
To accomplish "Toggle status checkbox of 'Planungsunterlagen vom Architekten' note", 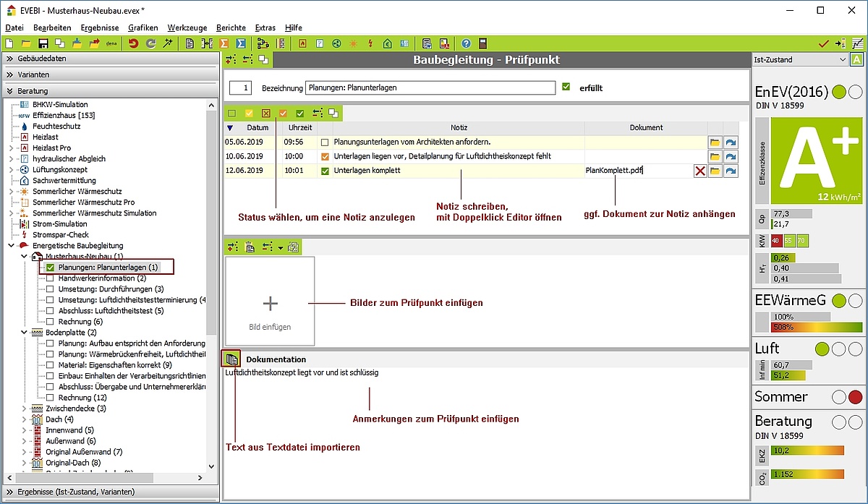I will pos(325,142).
